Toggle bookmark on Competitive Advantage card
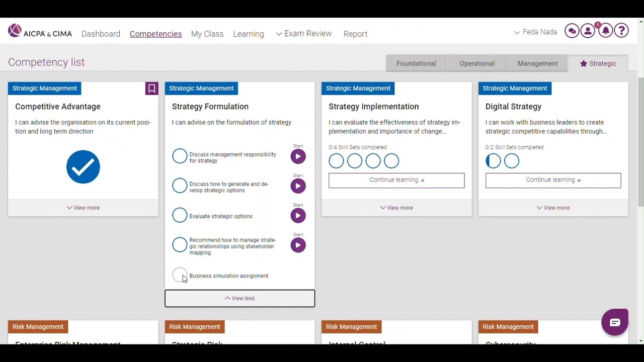Image resolution: width=644 pixels, height=362 pixels. [x=151, y=88]
